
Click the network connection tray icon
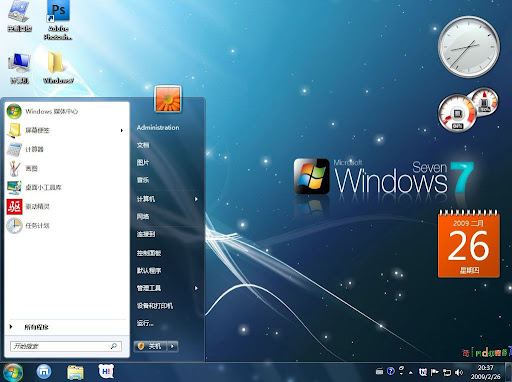447,372
